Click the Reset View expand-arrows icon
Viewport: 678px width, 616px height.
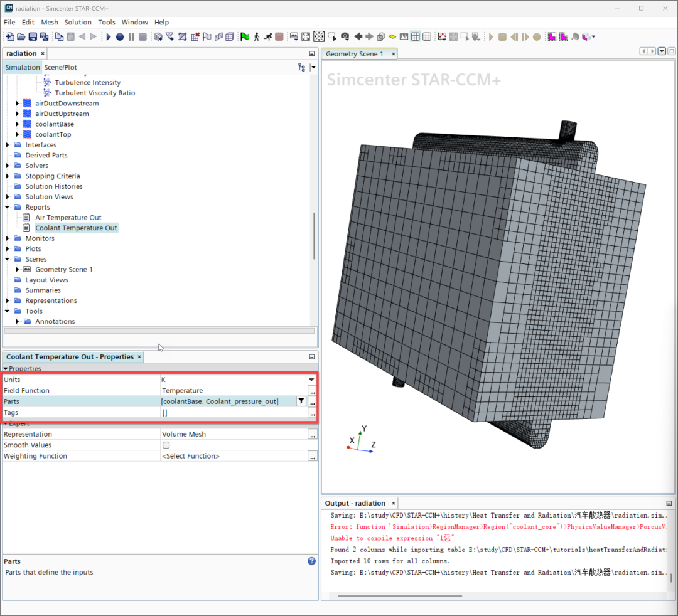point(306,37)
